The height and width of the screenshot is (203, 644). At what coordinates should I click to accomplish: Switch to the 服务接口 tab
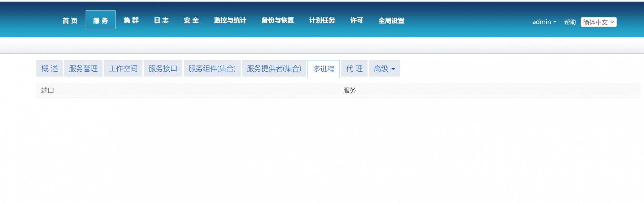click(x=163, y=69)
